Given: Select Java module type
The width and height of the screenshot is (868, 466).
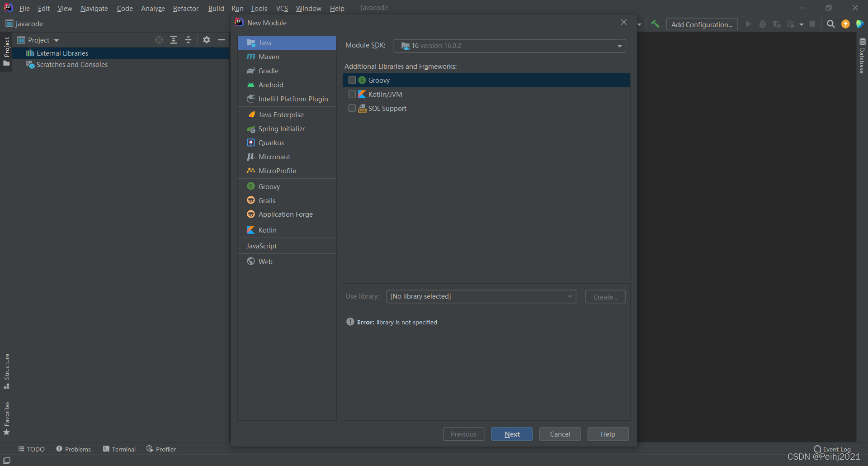Looking at the screenshot, I should click(287, 43).
